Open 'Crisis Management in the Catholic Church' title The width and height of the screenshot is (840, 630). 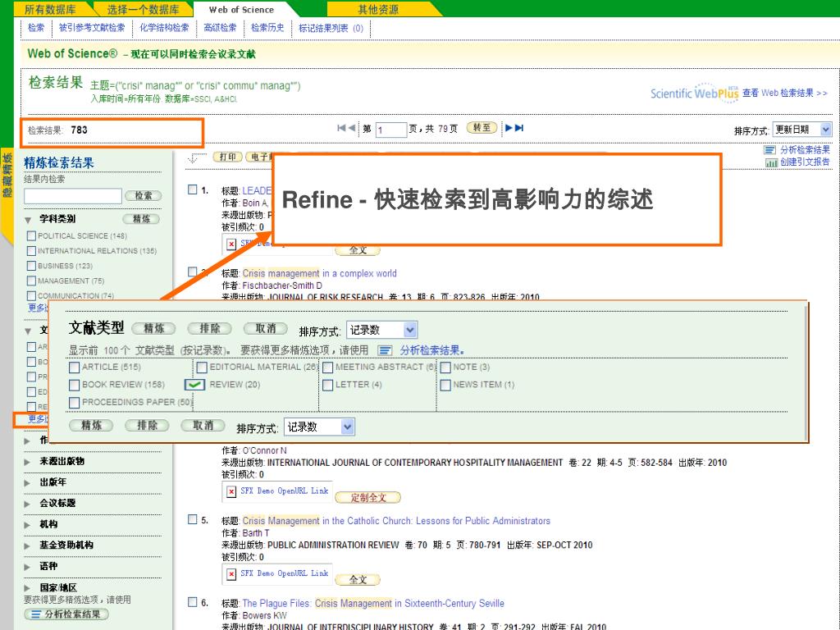pos(396,521)
